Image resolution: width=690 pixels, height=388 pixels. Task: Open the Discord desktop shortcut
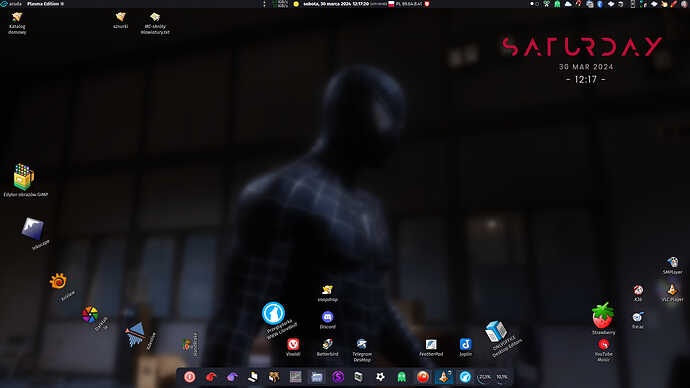[x=327, y=317]
